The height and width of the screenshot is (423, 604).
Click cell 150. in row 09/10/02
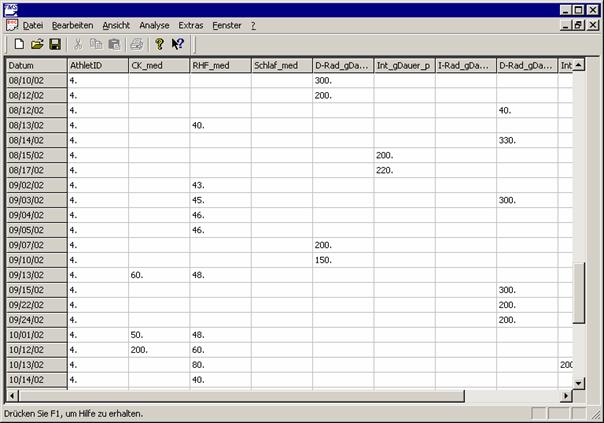343,260
